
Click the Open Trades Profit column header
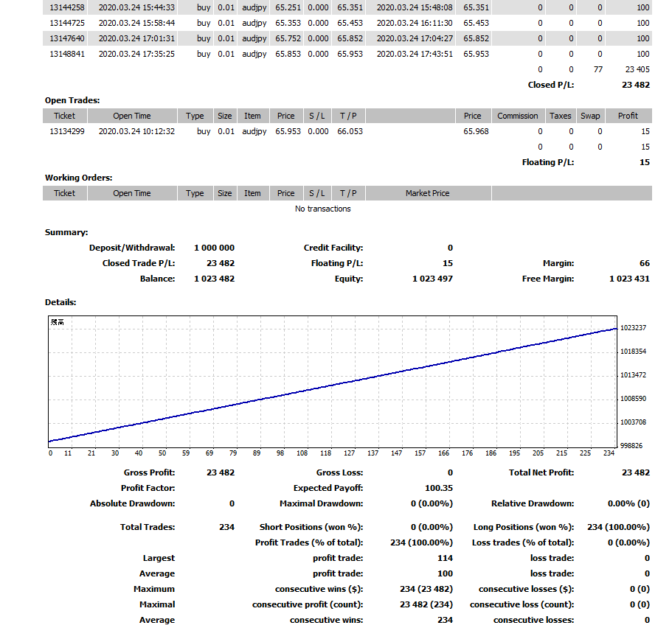click(x=628, y=116)
